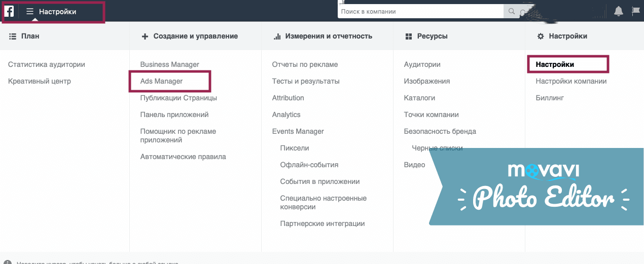Viewport: 644px width, 264px height.
Task: Open the Attribution link
Action: point(288,98)
